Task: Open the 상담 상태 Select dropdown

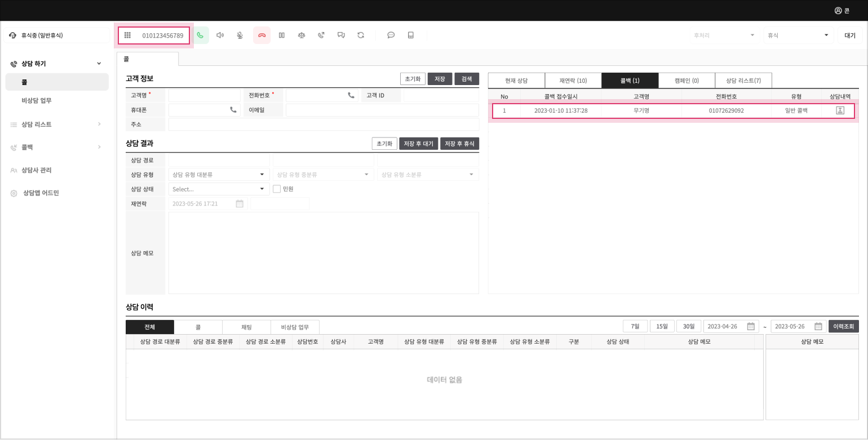Action: click(219, 189)
